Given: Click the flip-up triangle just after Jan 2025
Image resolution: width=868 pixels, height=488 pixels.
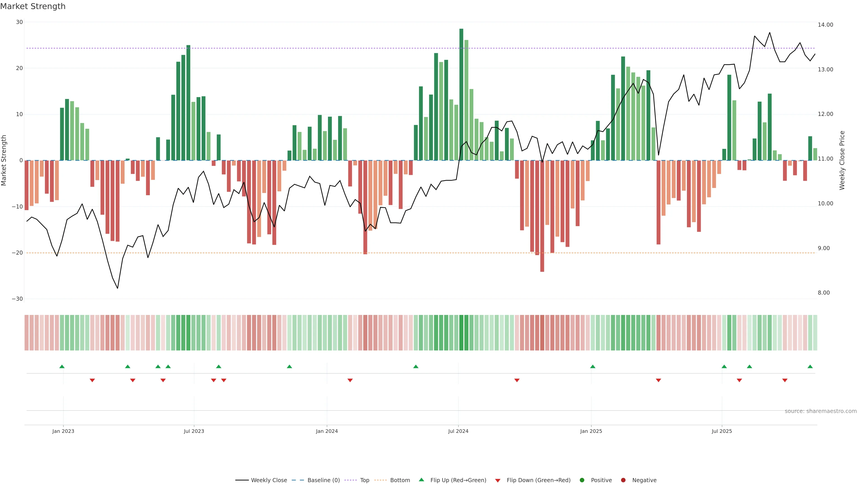Looking at the screenshot, I should point(593,366).
